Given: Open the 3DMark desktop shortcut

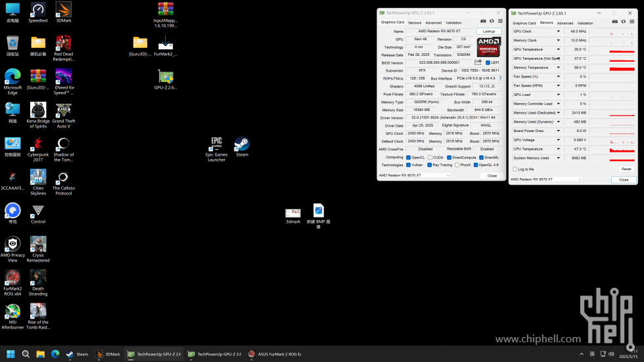Looking at the screenshot, I should coord(64,12).
